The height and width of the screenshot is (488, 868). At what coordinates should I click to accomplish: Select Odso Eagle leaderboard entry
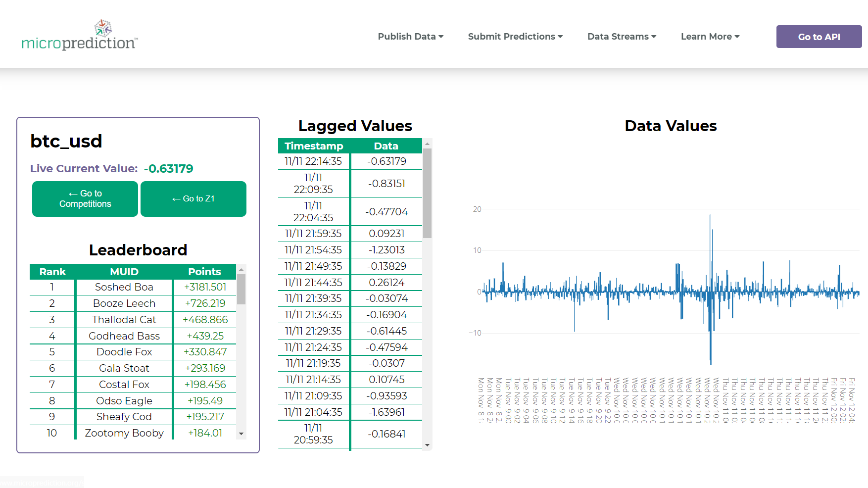click(124, 401)
